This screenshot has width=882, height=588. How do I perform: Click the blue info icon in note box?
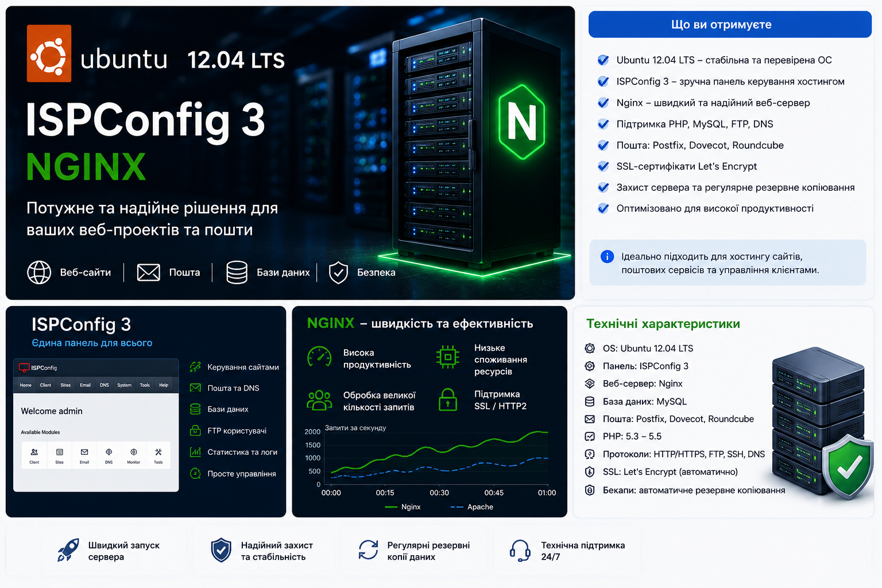(x=607, y=257)
